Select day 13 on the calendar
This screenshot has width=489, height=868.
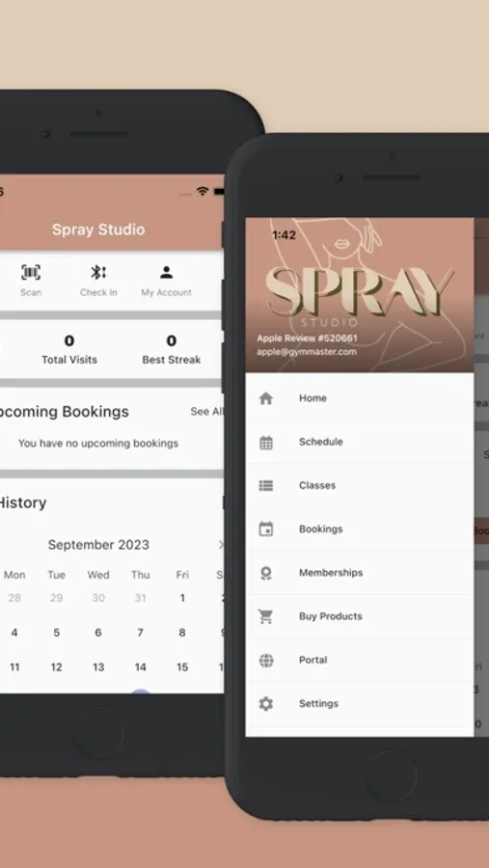point(98,667)
